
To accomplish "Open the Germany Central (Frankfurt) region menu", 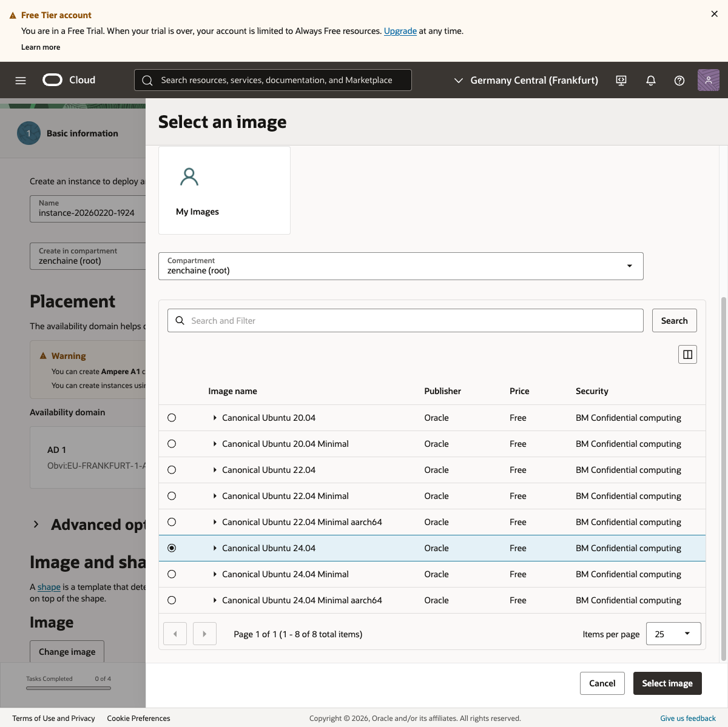I will (526, 80).
